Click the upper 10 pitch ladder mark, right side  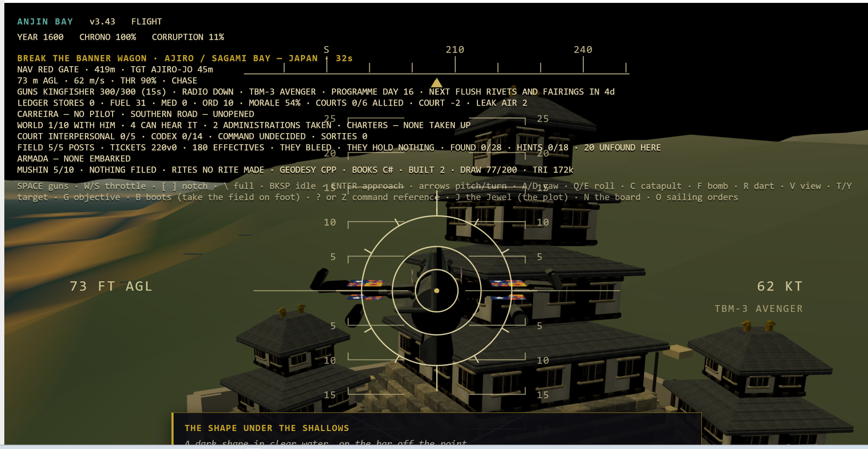pos(543,222)
